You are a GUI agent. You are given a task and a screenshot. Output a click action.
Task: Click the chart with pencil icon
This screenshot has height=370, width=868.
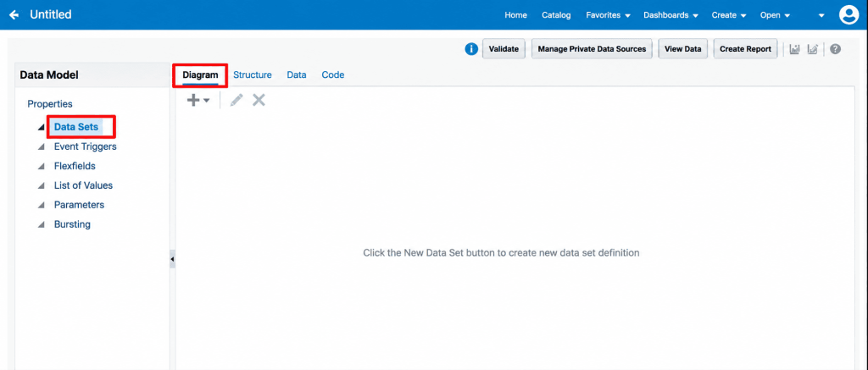tap(812, 49)
